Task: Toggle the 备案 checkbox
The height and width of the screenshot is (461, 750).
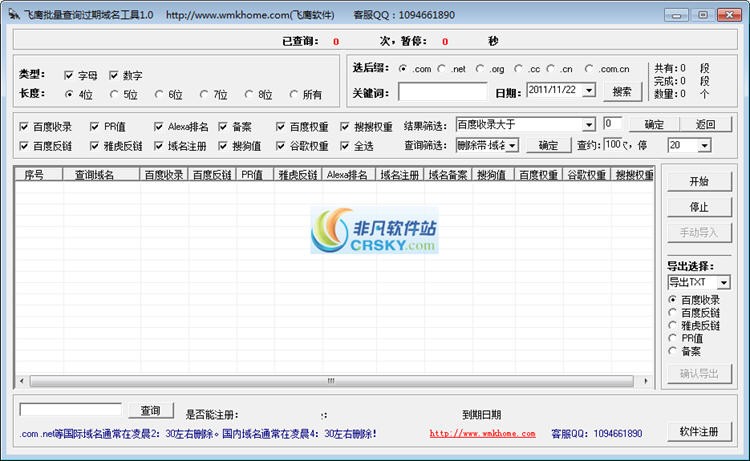Action: pos(222,127)
